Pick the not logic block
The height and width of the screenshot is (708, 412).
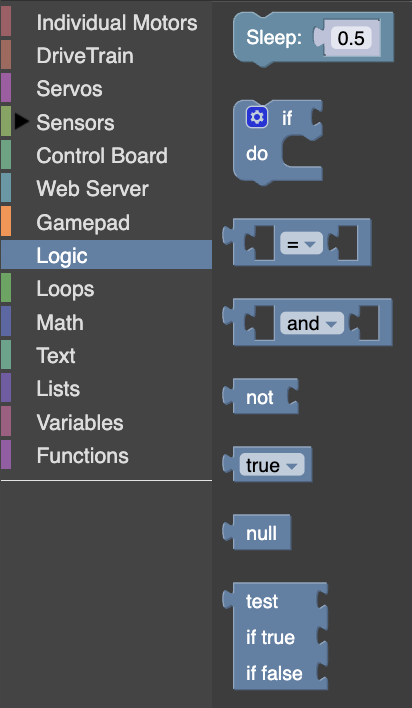[x=260, y=396]
